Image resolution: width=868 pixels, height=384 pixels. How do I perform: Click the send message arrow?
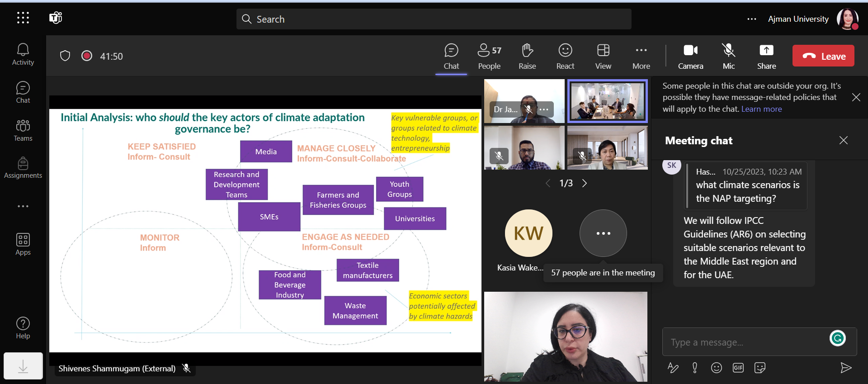[x=845, y=368]
